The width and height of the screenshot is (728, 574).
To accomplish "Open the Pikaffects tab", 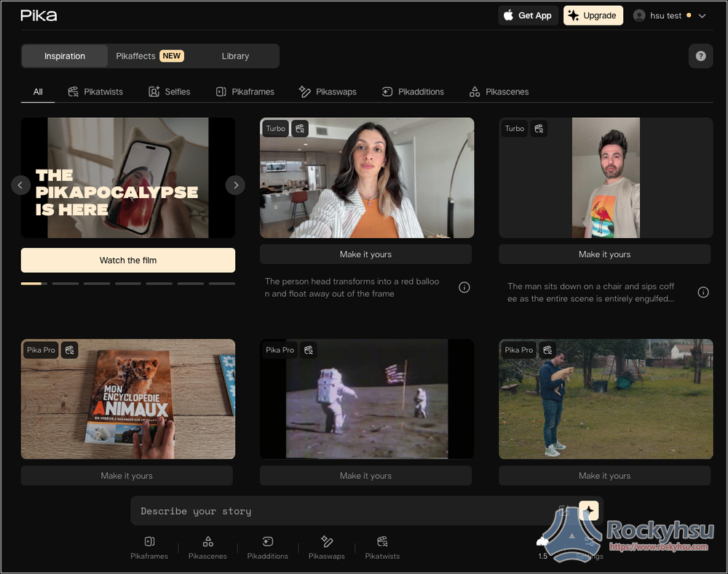I will coord(149,56).
